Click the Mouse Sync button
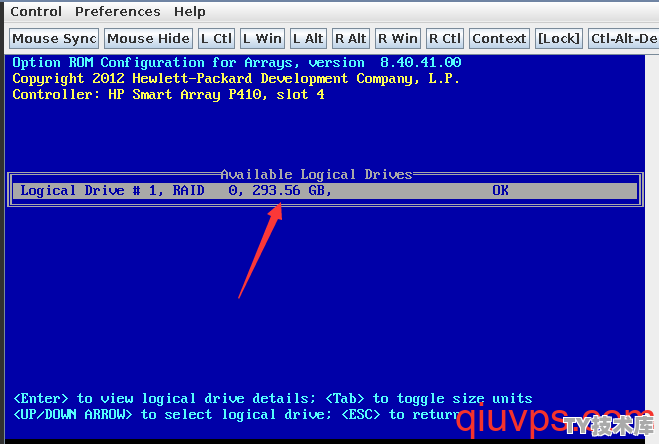 click(x=54, y=39)
